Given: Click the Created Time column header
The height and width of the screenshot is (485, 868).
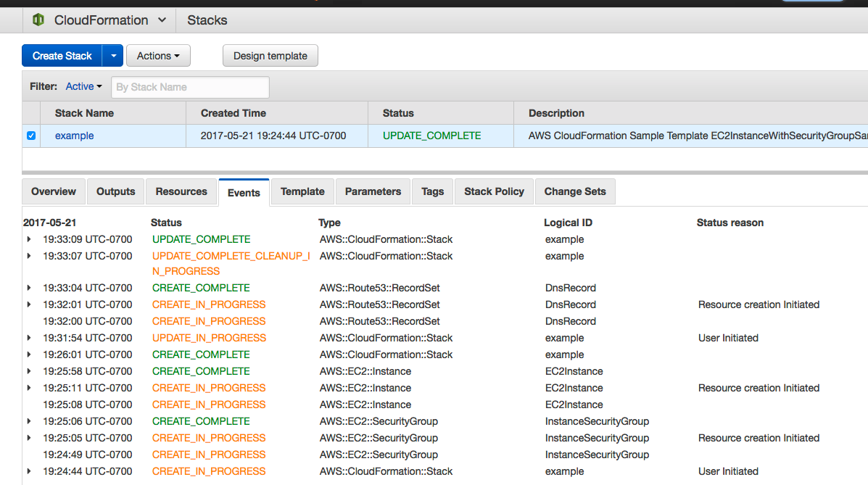Looking at the screenshot, I should [233, 113].
